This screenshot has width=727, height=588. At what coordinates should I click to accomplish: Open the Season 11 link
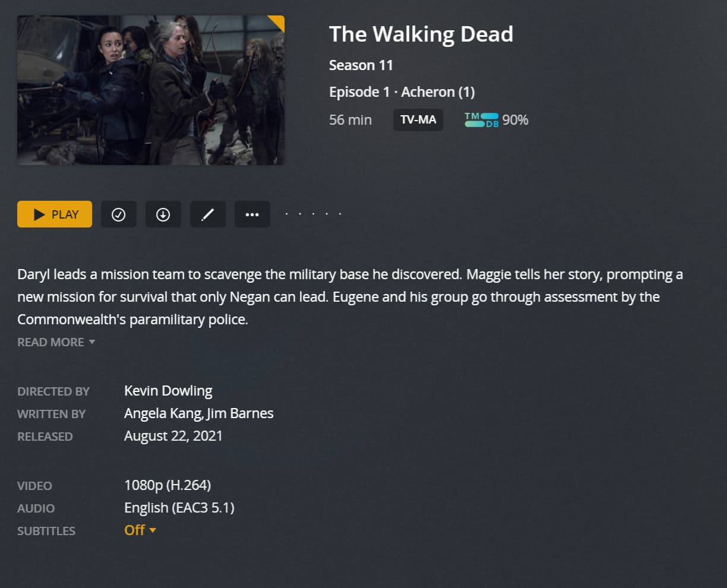click(361, 65)
